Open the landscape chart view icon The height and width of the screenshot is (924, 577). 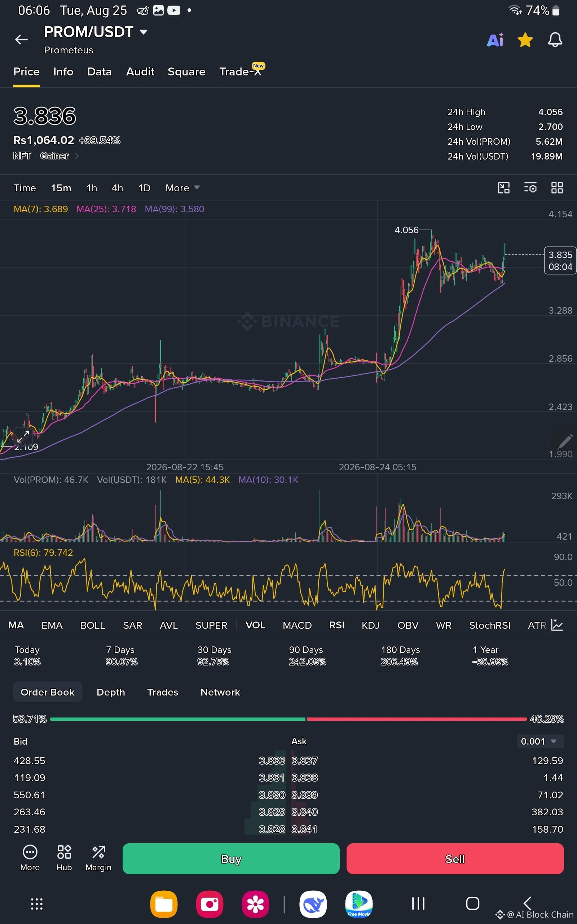point(504,187)
